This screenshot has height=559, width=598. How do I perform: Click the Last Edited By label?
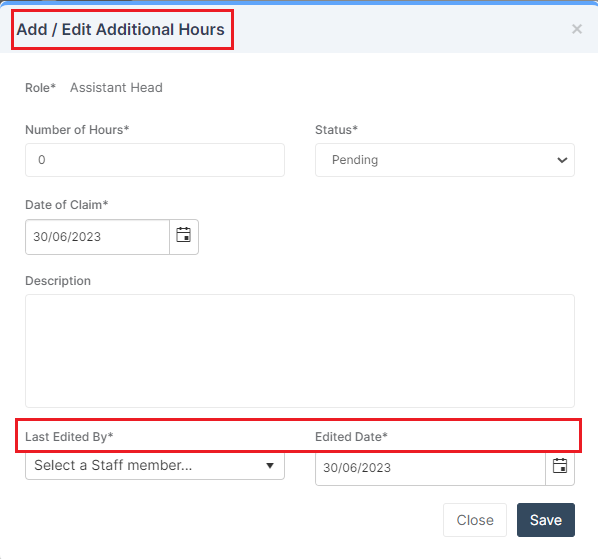tap(69, 437)
